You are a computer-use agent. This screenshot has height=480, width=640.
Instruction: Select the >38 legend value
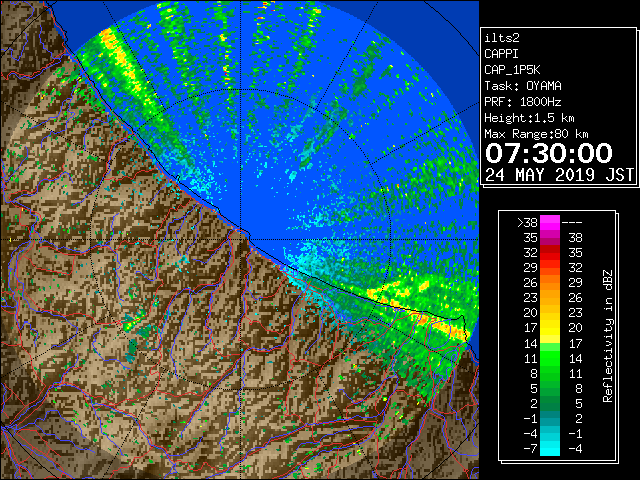tap(527, 223)
